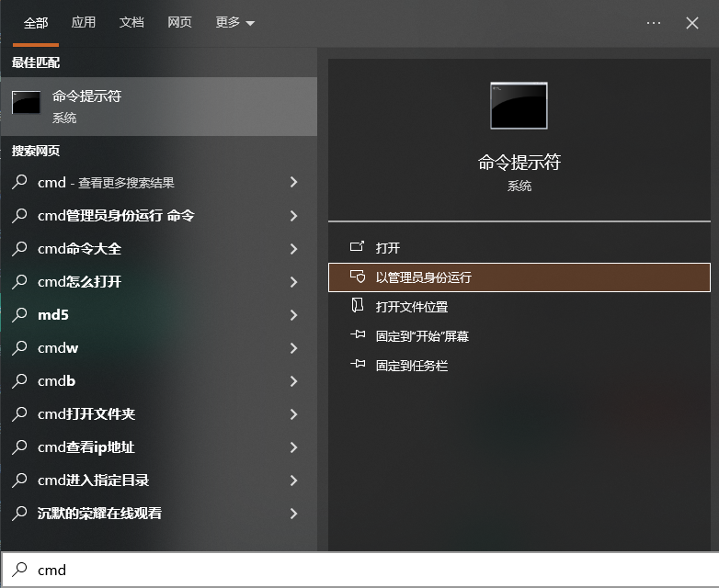This screenshot has width=719, height=588.
Task: Click the admin shield icon beside 以管理员身份运行
Action: 358,277
